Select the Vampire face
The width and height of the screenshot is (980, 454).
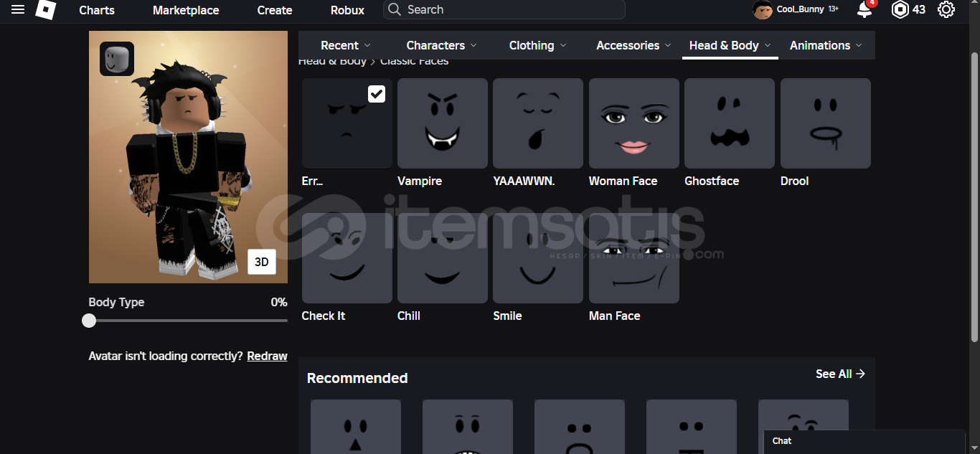(x=443, y=123)
